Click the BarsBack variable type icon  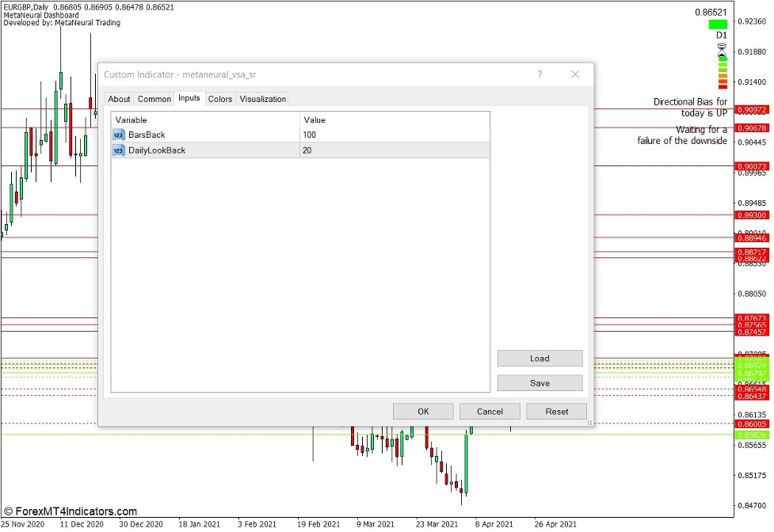click(x=119, y=135)
